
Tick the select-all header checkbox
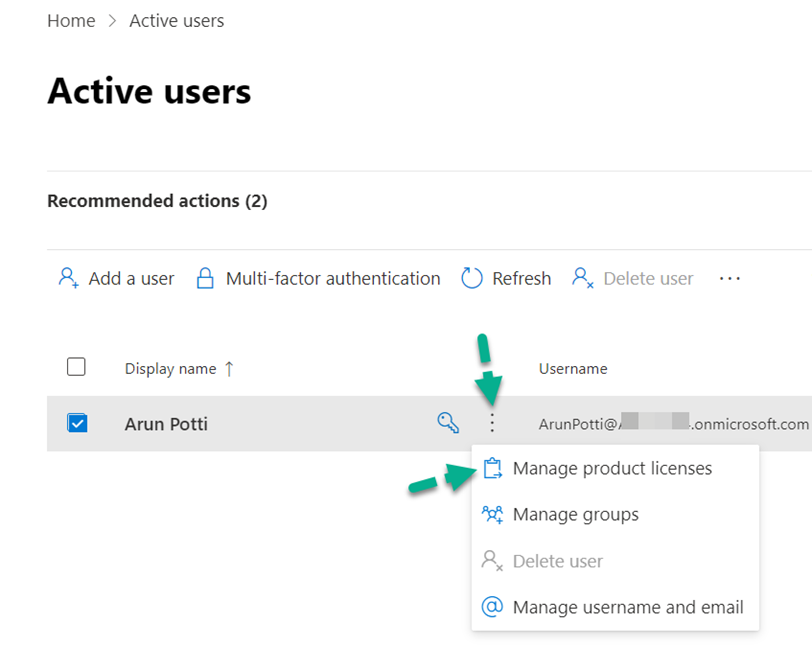click(77, 367)
